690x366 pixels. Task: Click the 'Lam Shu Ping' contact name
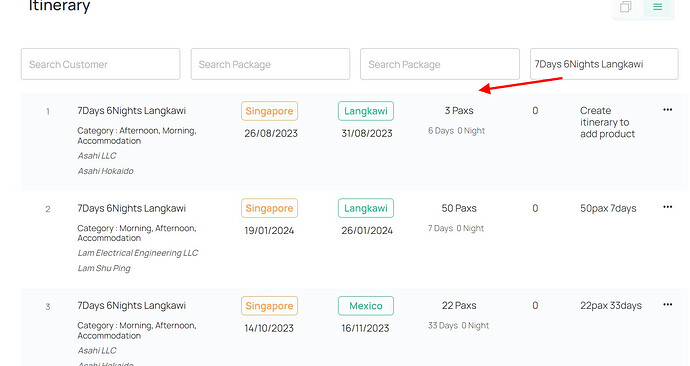pyautogui.click(x=104, y=268)
